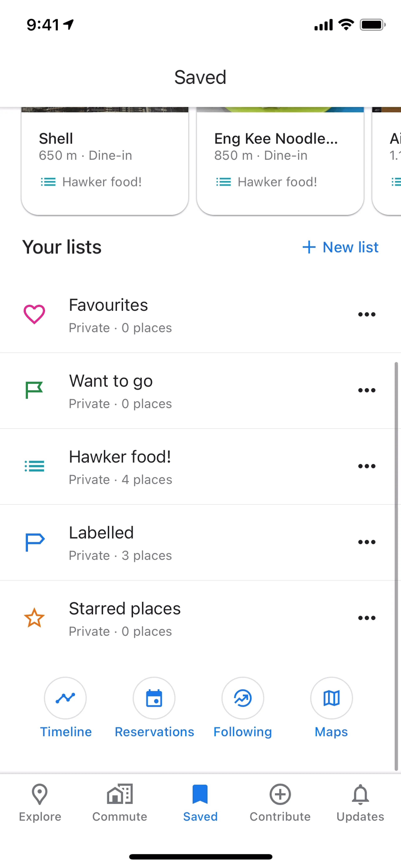Viewport: 401px width, 868px height.
Task: Open the Hawker food! list
Action: click(x=120, y=466)
